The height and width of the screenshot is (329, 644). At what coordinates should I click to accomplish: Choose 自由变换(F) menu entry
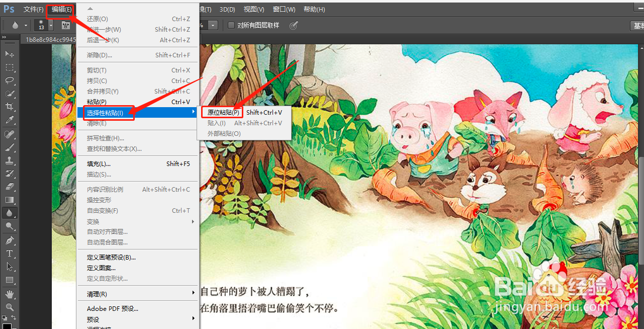(137, 210)
